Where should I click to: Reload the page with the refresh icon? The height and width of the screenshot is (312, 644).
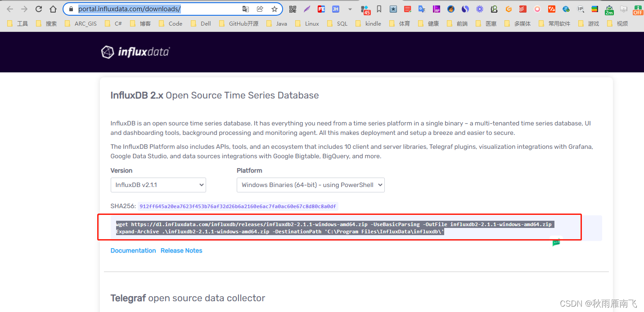click(38, 9)
